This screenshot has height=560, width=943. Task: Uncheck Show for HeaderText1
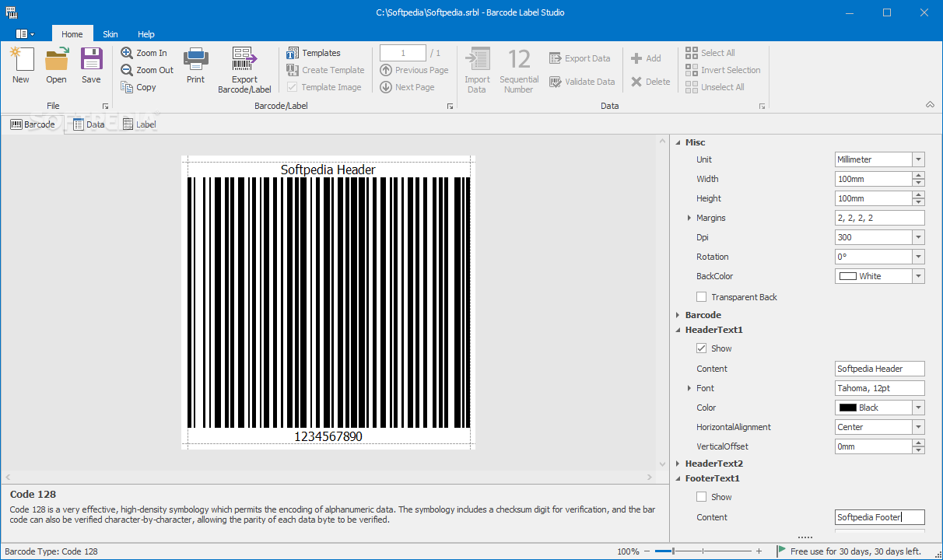[701, 348]
